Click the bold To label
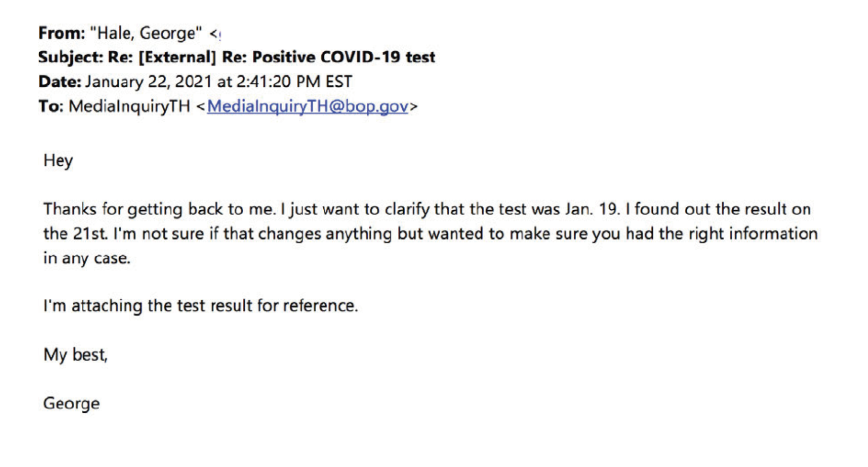The image size is (868, 467). pos(50,106)
